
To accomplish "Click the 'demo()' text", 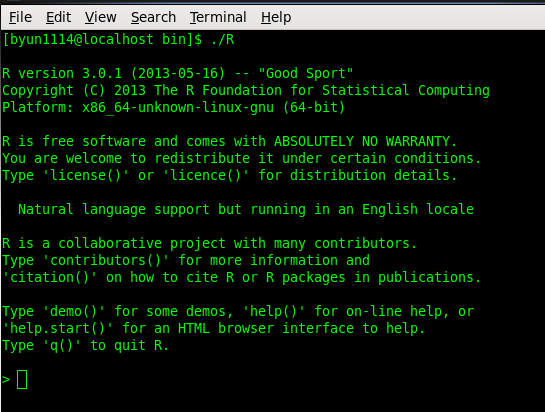I will (x=73, y=312).
